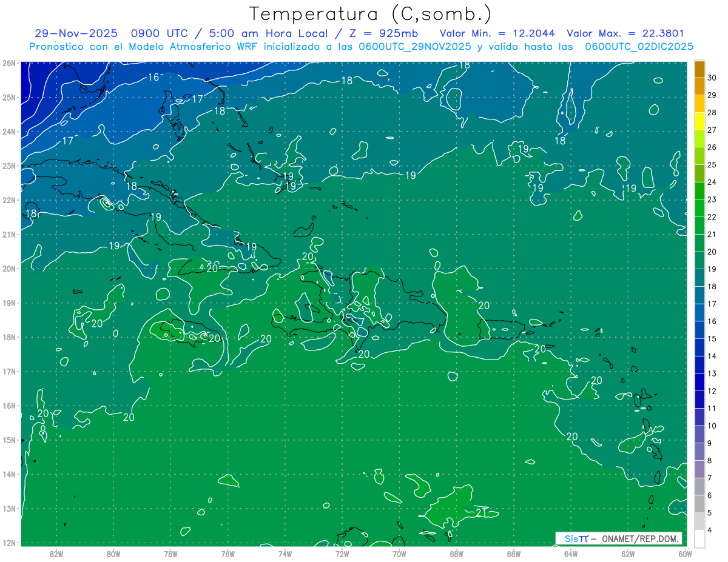Screen dimensions: 728x562
Task: Click the '24N' latitude axis label
Action: tap(8, 132)
